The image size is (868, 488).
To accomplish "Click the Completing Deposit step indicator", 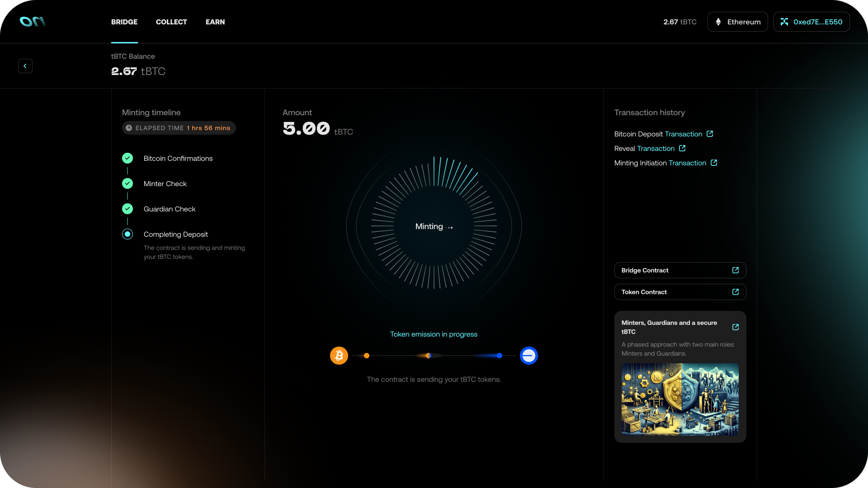I will click(x=127, y=234).
